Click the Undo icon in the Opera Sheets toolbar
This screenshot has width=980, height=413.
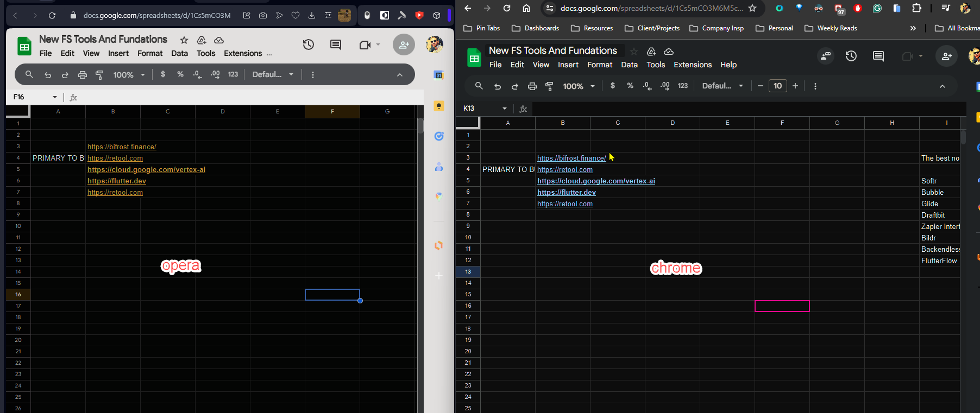pos(48,75)
